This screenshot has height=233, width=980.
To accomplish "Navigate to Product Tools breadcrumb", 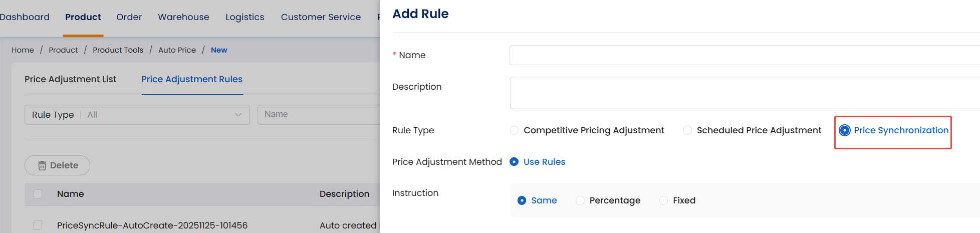I will [118, 50].
